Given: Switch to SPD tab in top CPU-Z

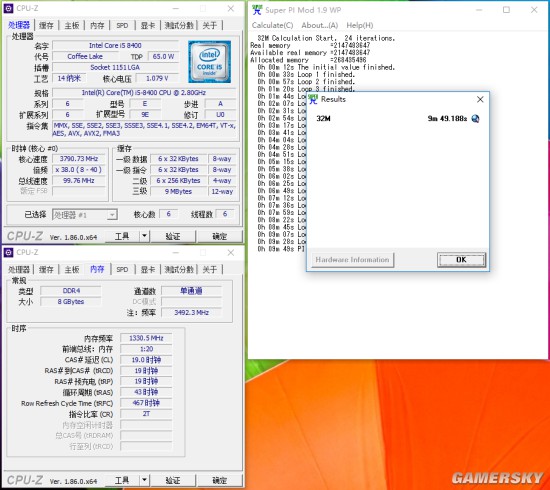Looking at the screenshot, I should click(x=122, y=25).
